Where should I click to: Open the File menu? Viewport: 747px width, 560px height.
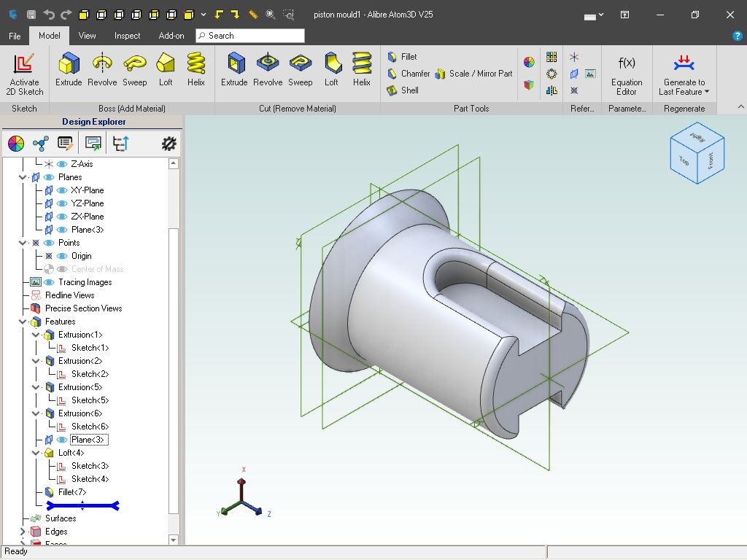click(15, 36)
